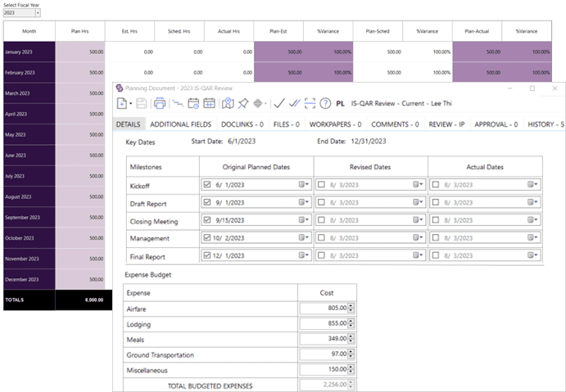Click the calendar with clock icon
The image size is (566, 392).
[x=193, y=103]
